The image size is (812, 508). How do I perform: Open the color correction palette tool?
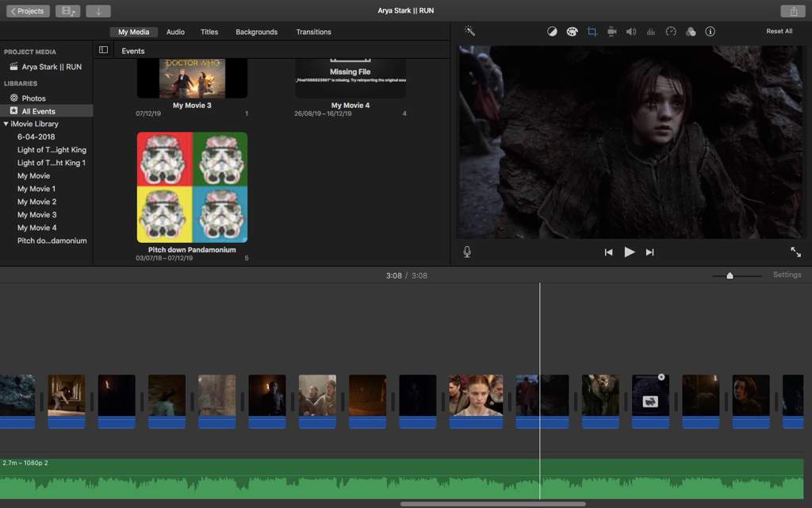pyautogui.click(x=572, y=32)
